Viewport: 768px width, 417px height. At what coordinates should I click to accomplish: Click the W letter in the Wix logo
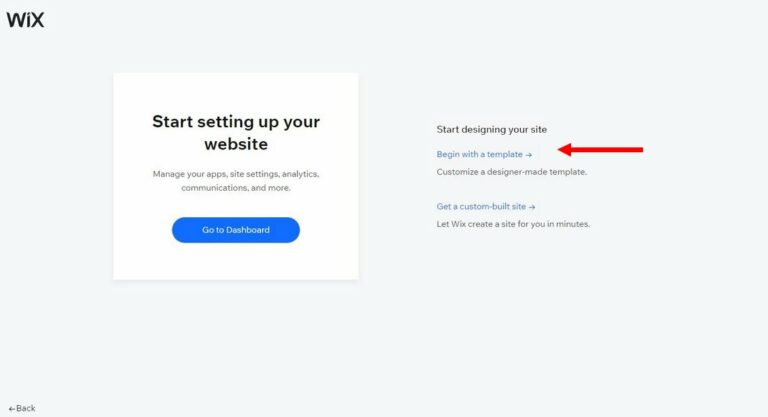14,20
